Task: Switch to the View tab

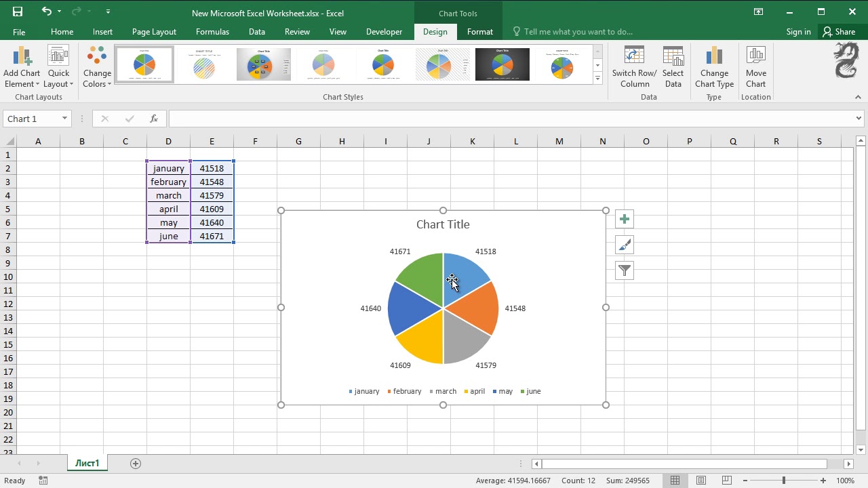Action: coord(338,32)
